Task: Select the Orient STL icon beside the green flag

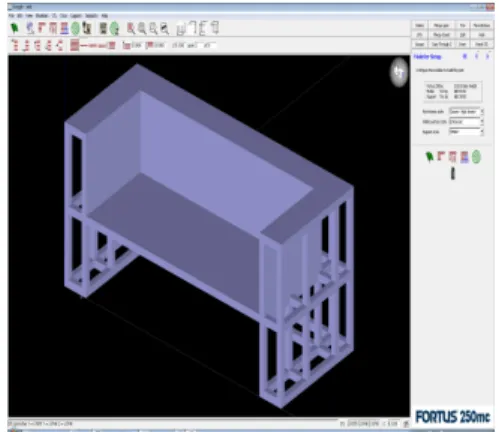Action: (31, 28)
